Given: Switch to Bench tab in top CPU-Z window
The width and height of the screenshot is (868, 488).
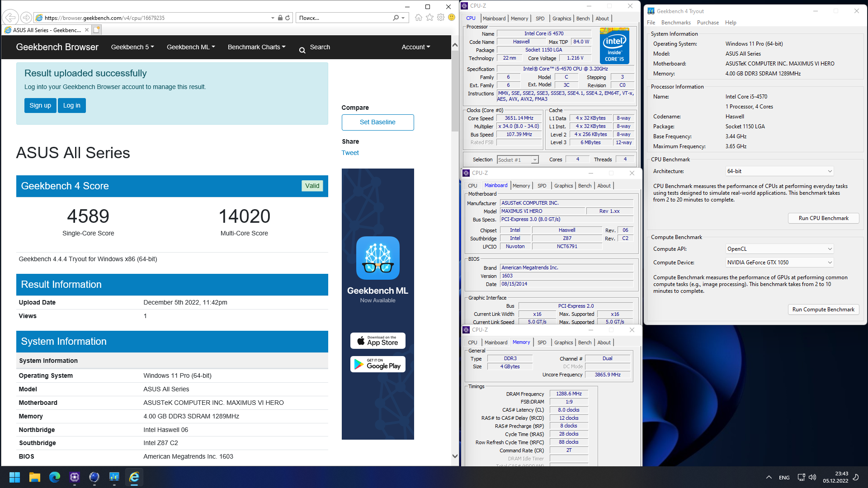Looking at the screenshot, I should click(583, 19).
